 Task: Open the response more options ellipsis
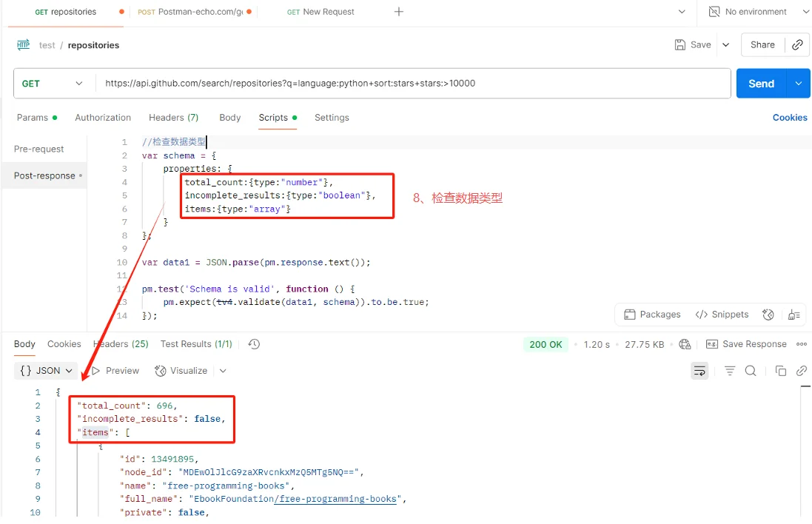coord(802,344)
